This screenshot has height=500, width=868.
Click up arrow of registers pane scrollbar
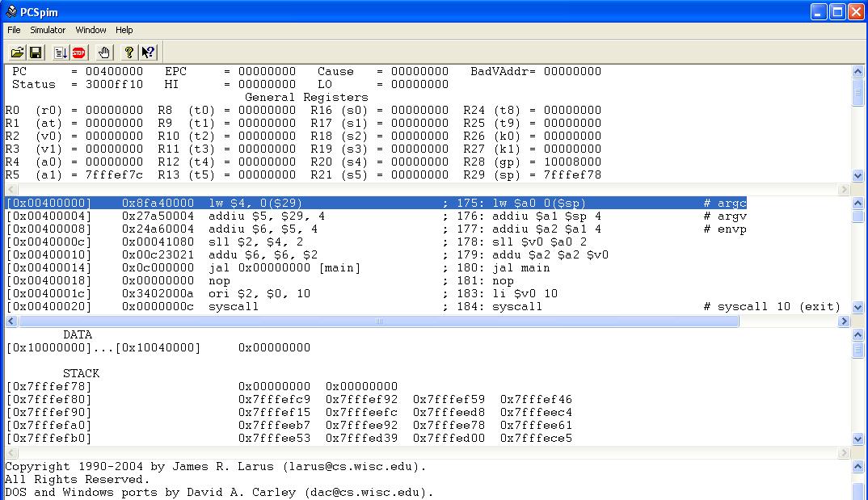tap(857, 71)
